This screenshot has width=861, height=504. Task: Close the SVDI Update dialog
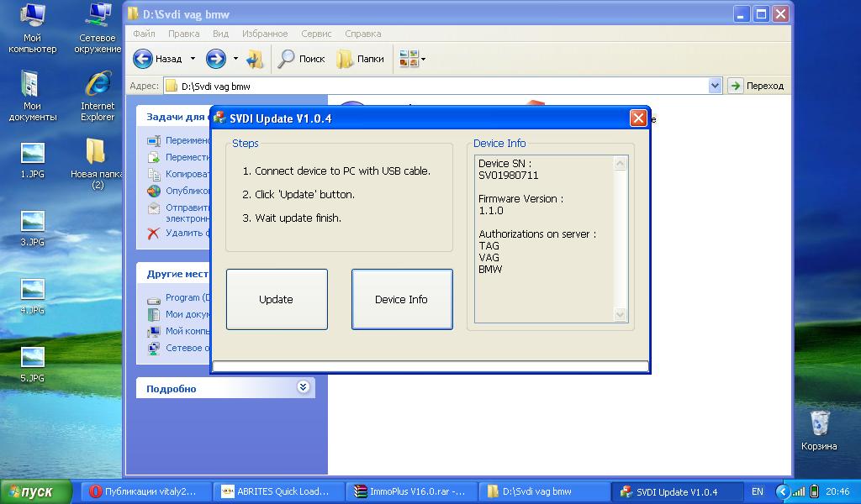tap(638, 118)
